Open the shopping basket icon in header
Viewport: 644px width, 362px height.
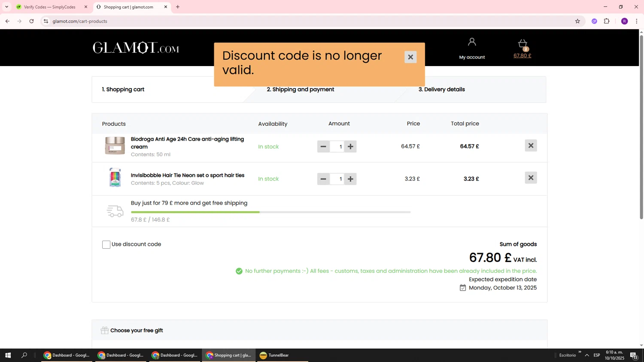522,44
